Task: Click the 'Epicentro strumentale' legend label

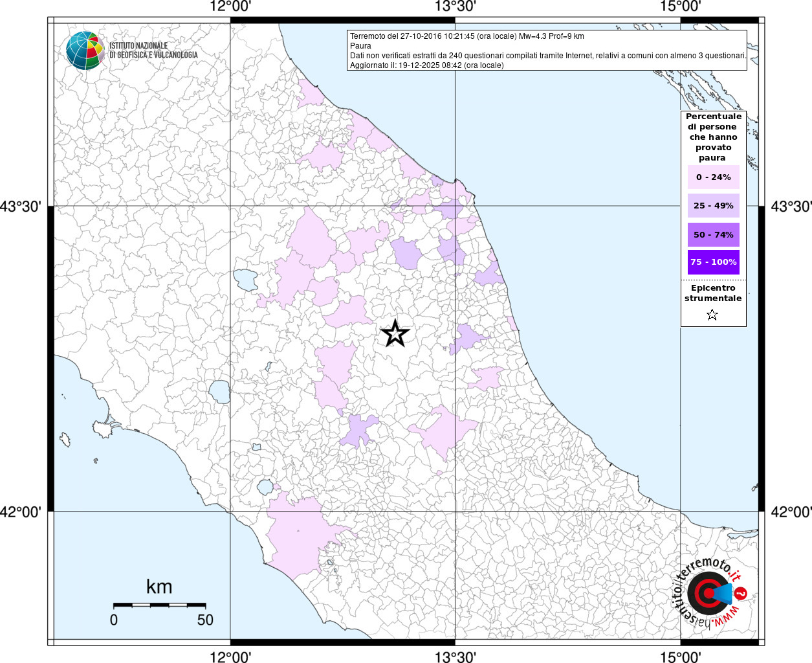Action: (713, 293)
